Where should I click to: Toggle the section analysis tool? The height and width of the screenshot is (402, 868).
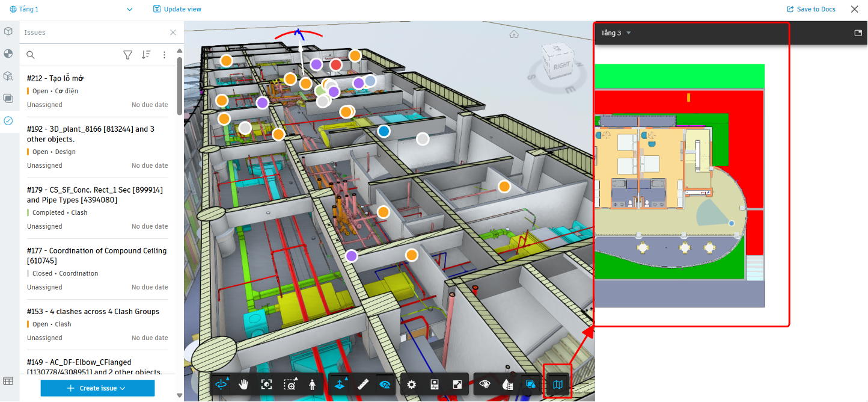(339, 385)
